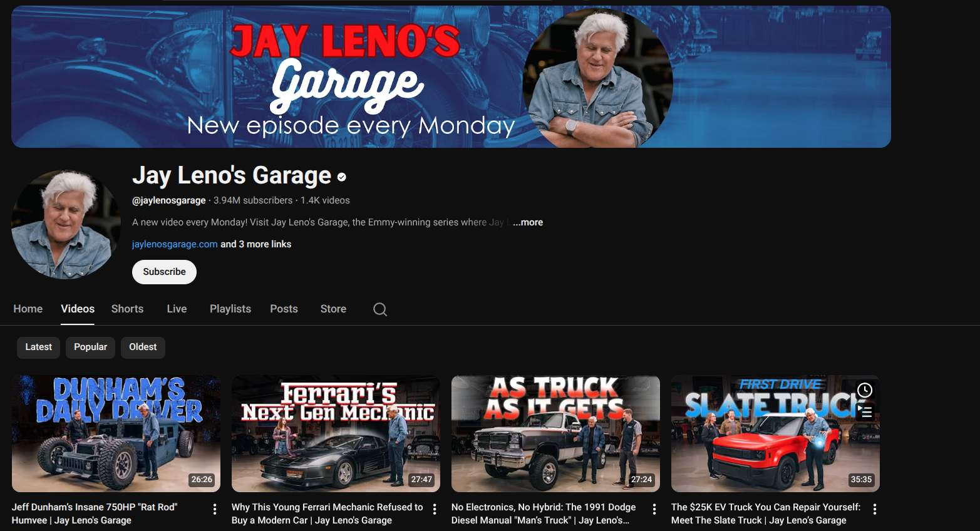Switch to the Shorts tab
The height and width of the screenshot is (531, 980).
pyautogui.click(x=127, y=309)
